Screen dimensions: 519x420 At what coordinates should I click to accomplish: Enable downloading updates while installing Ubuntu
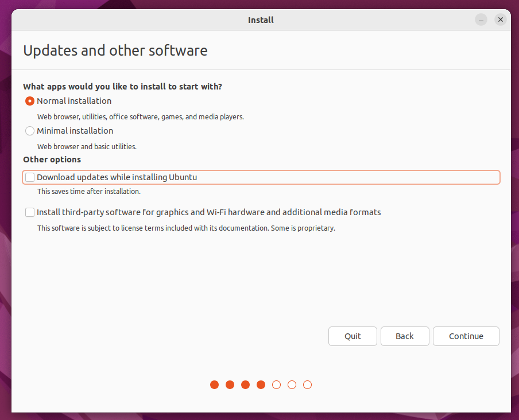coord(29,177)
